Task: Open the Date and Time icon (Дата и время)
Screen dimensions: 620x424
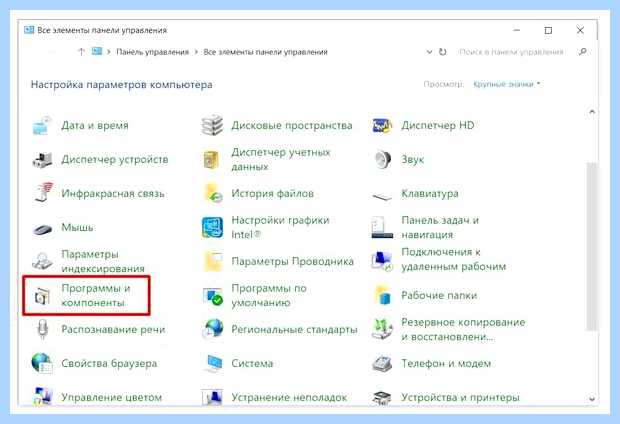Action: coord(42,126)
